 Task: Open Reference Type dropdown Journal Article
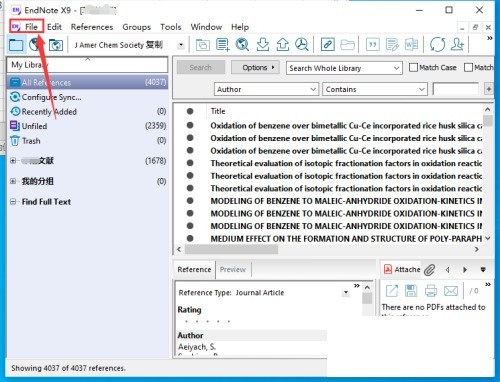tap(346, 293)
